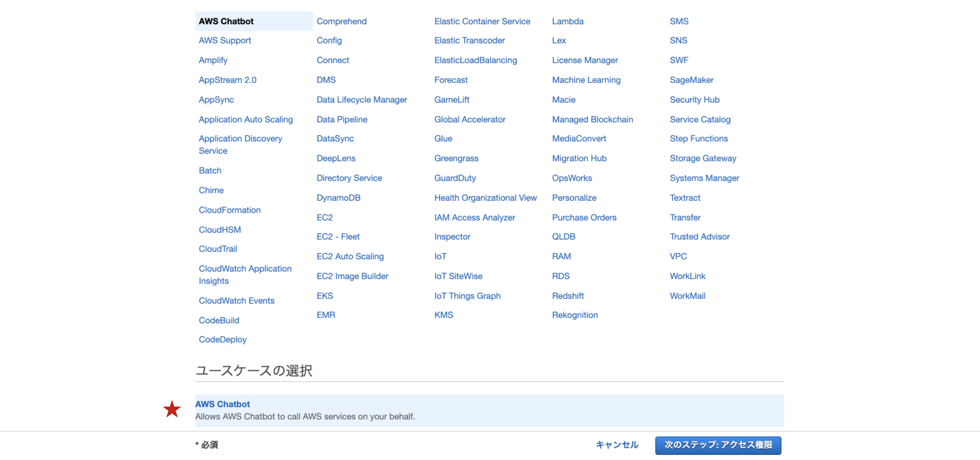This screenshot has width=980, height=460.
Task: Choose the RDS service
Action: tap(561, 276)
